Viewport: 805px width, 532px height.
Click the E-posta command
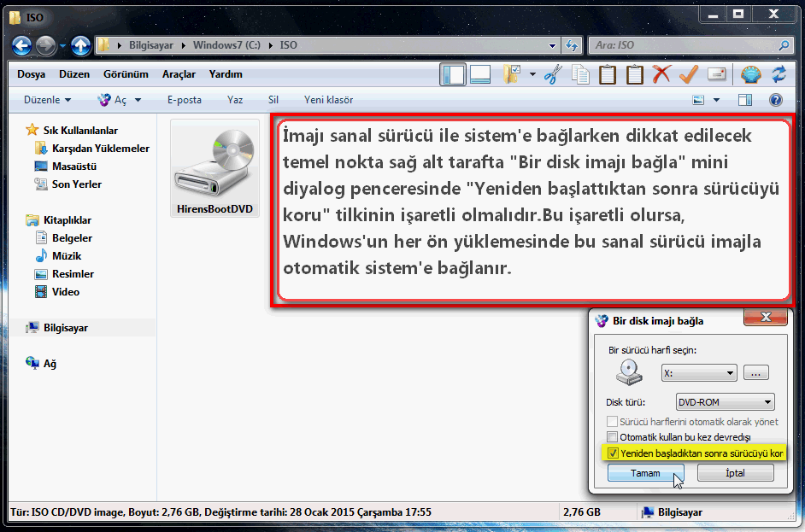tap(185, 100)
